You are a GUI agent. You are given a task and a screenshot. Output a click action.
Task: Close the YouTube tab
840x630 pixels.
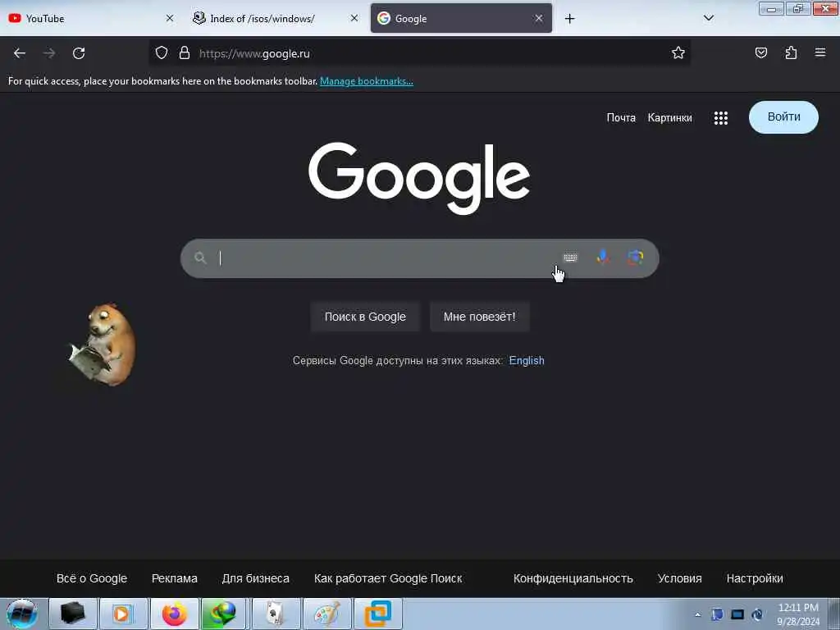click(169, 18)
